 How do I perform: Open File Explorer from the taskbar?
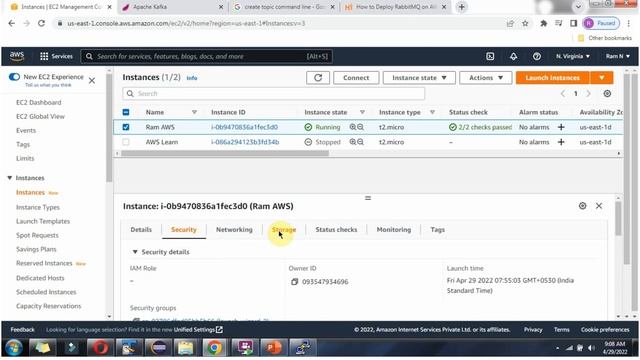(x=185, y=348)
